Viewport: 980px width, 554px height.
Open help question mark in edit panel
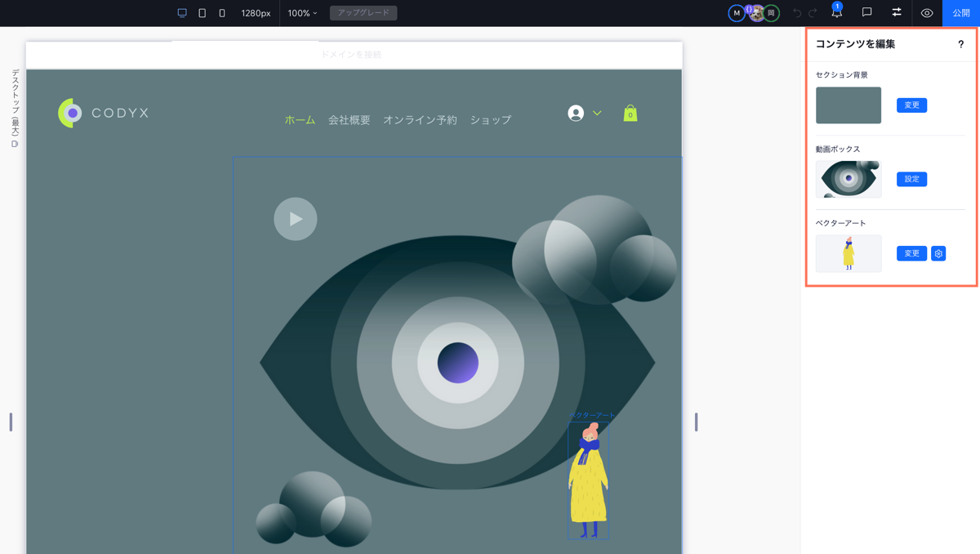coord(960,44)
